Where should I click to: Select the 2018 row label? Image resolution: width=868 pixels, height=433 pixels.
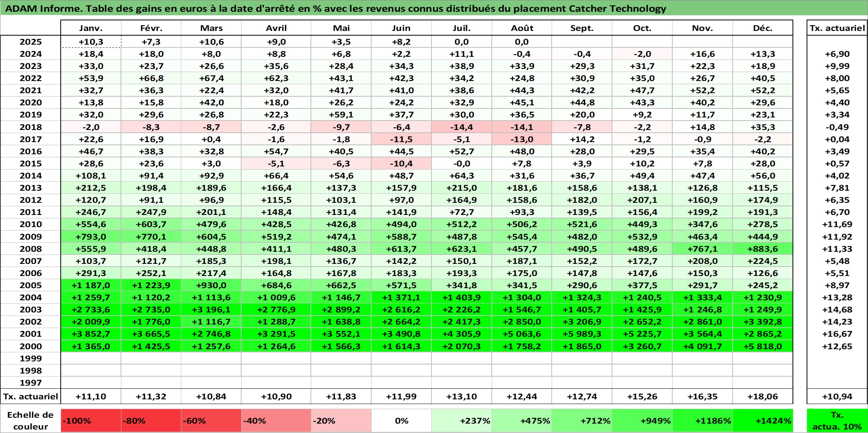(x=31, y=127)
